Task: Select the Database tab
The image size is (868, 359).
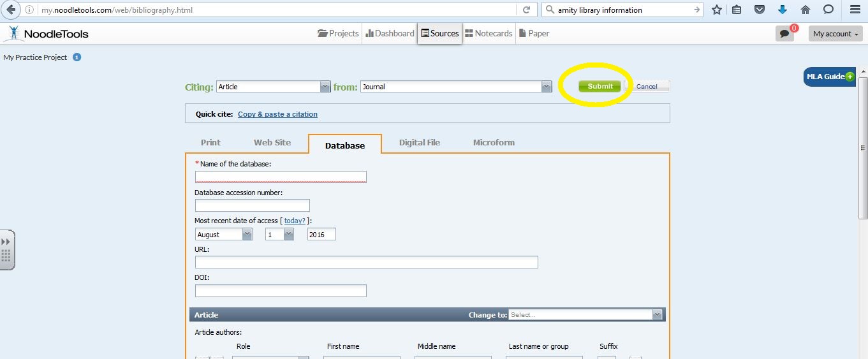Action: point(345,145)
